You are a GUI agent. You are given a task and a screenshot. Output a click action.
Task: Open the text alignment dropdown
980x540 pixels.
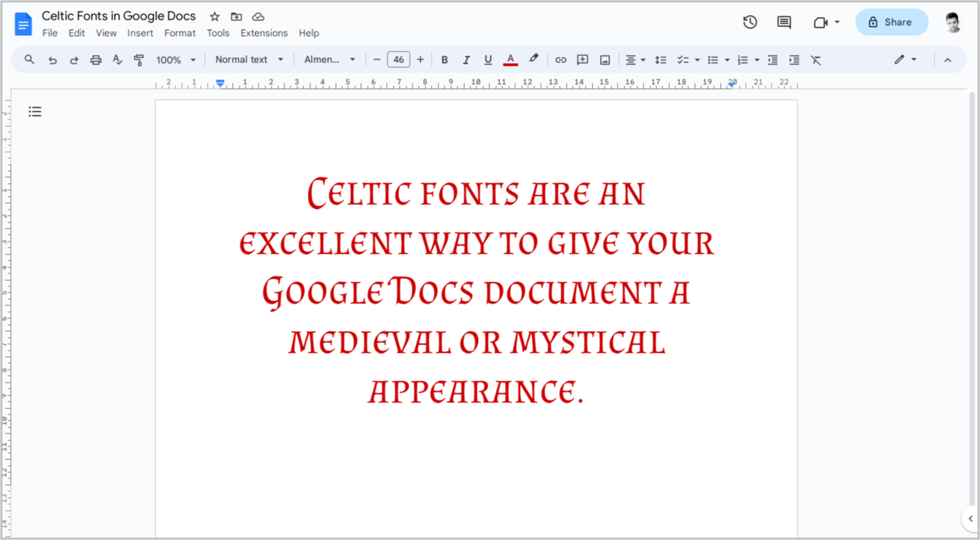[x=635, y=60]
